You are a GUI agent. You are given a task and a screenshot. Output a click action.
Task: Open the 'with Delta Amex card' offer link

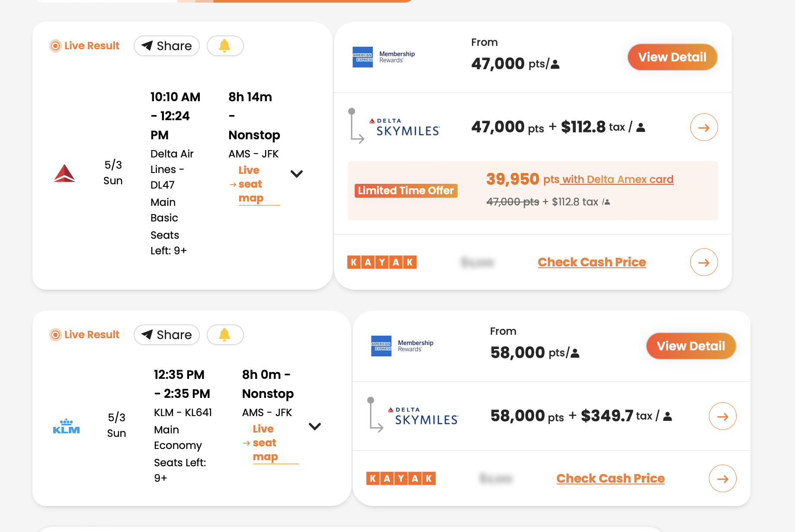[617, 179]
